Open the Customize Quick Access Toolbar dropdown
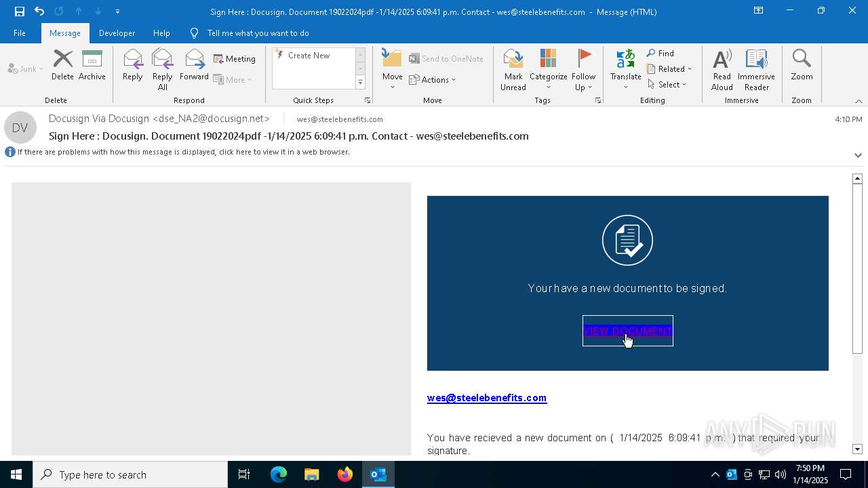The image size is (868, 488). tap(117, 12)
